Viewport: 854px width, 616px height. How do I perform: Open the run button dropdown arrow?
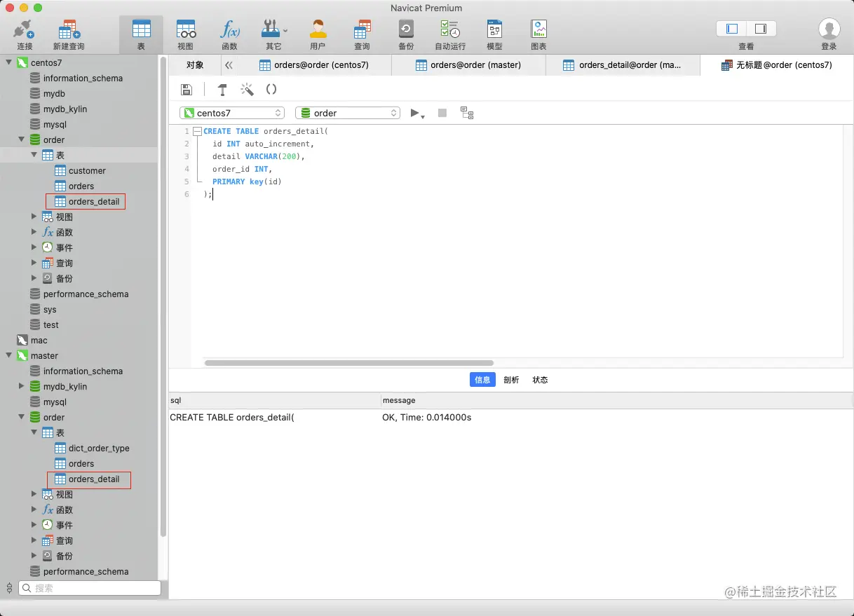pyautogui.click(x=423, y=116)
